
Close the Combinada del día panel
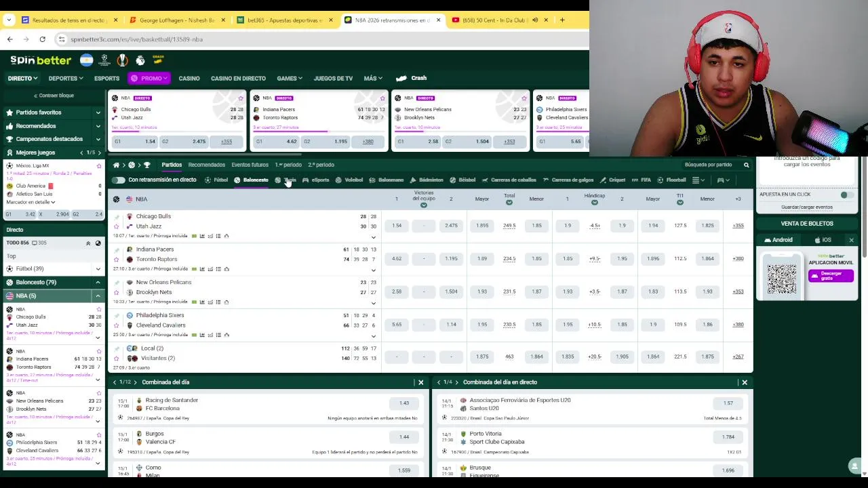coord(420,382)
